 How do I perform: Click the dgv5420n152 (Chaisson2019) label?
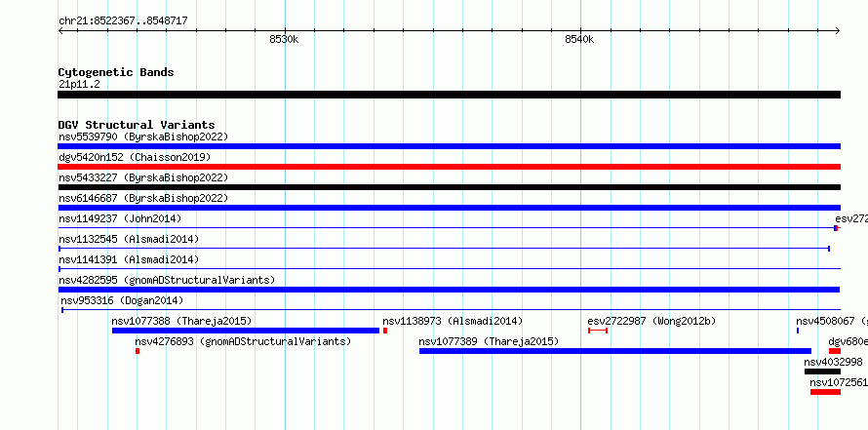(135, 157)
